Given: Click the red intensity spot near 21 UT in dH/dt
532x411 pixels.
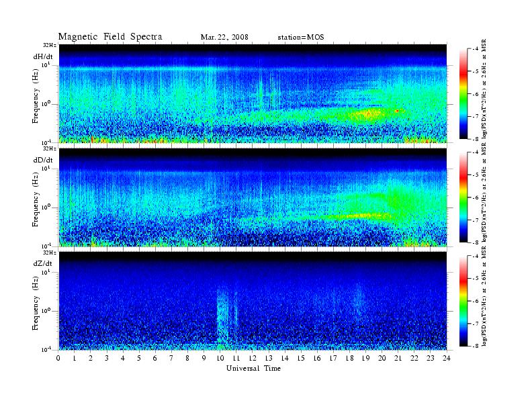Looking at the screenshot, I should point(397,111).
